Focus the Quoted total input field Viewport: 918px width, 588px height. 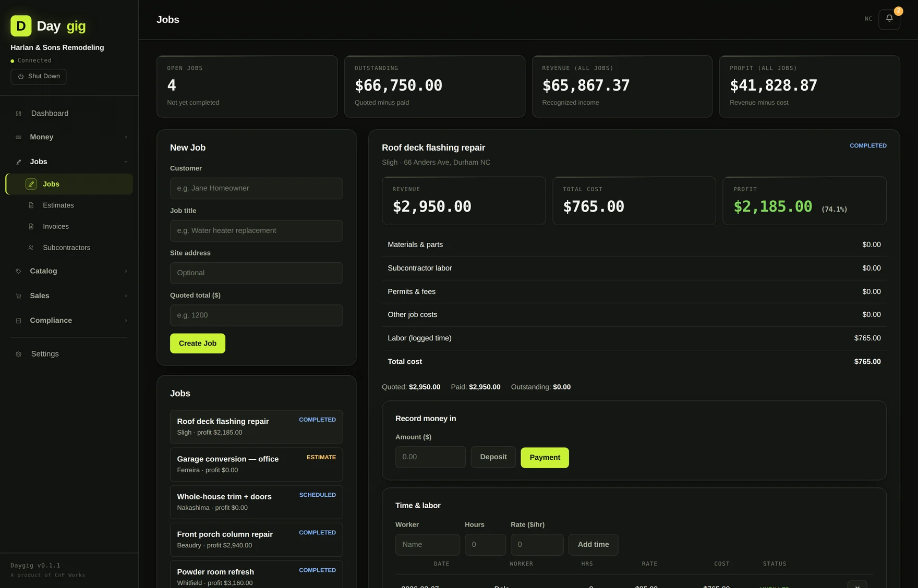[257, 315]
